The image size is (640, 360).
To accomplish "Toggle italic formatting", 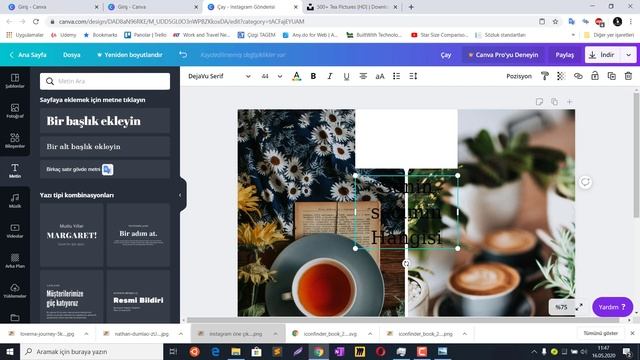I will pos(330,76).
